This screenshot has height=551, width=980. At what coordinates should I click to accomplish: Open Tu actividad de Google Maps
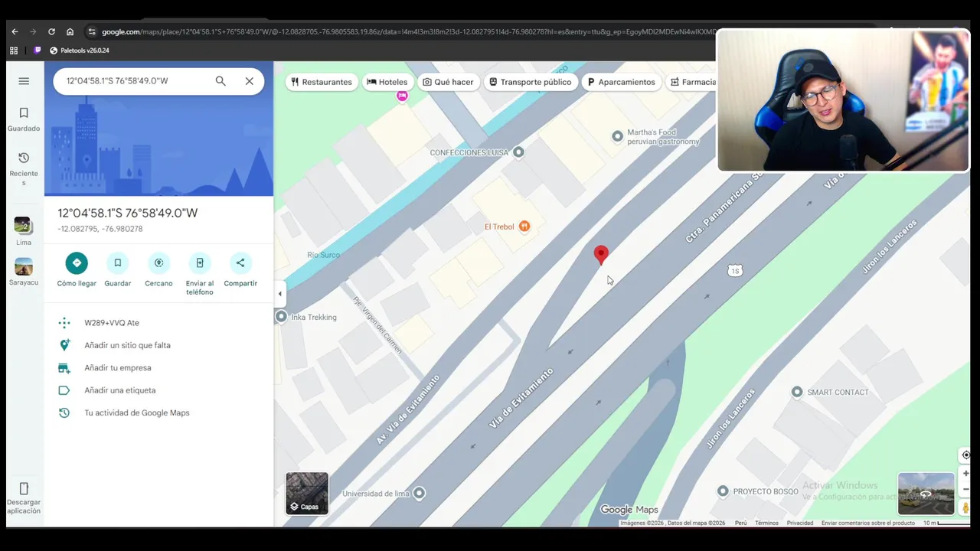158,412
